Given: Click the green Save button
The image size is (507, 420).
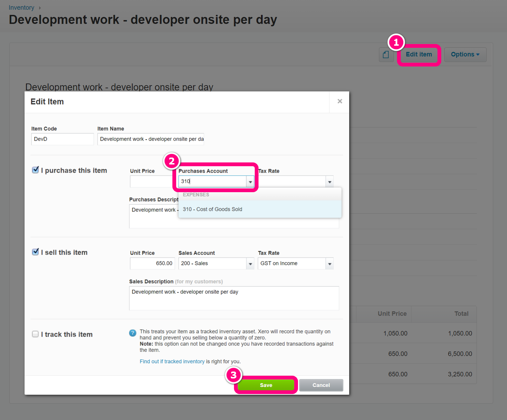Looking at the screenshot, I should (x=266, y=385).
